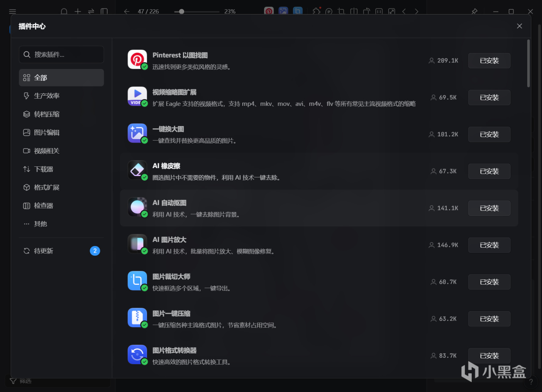This screenshot has width=542, height=392.
Task: Click the AI 自动抠图 plugin icon
Action: pos(137,207)
